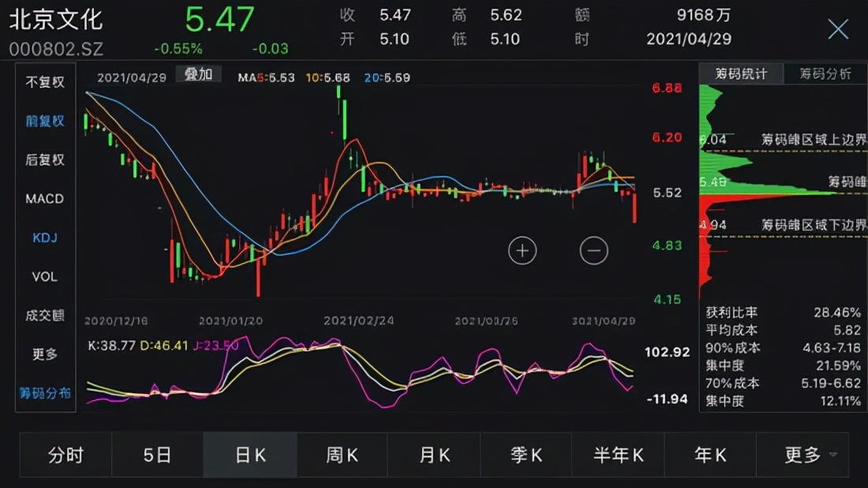Switch to 月K monthly candlestick view

pos(434,455)
